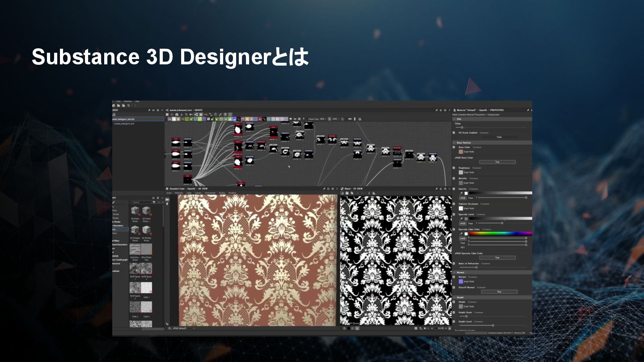Viewport: 644px width, 362px height.
Task: Click the info icon in 2D view toolbar
Action: click(x=369, y=193)
